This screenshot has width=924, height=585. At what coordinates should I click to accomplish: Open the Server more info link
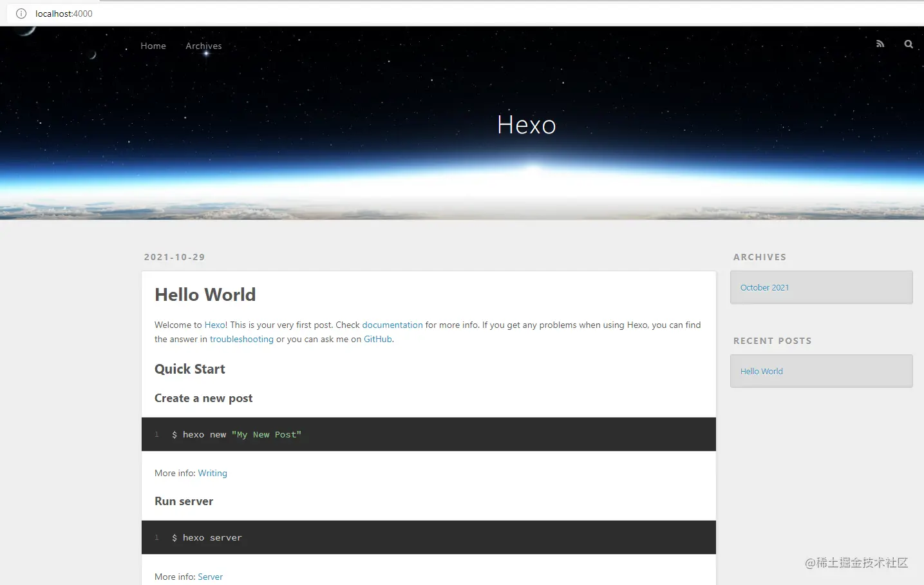pyautogui.click(x=210, y=577)
